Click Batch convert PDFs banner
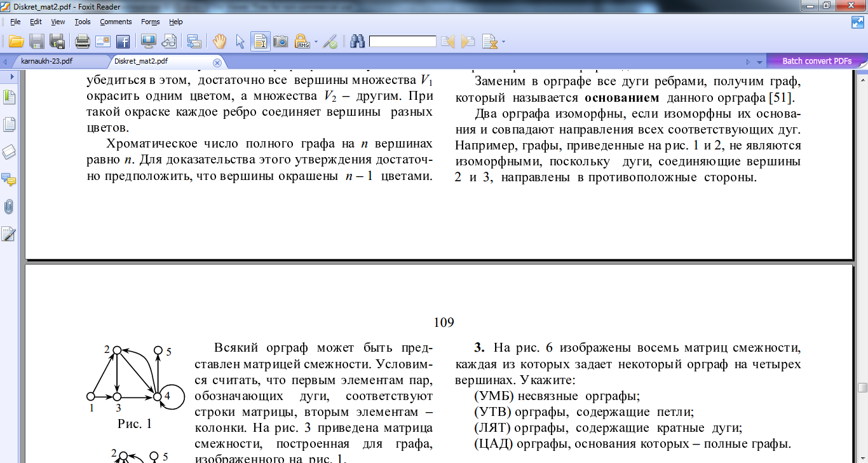This screenshot has width=868, height=463. click(817, 61)
